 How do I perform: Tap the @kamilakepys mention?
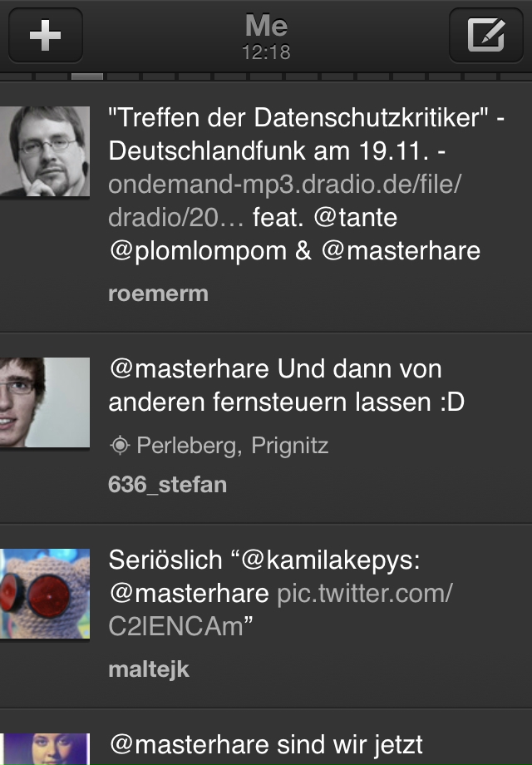pyautogui.click(x=332, y=561)
